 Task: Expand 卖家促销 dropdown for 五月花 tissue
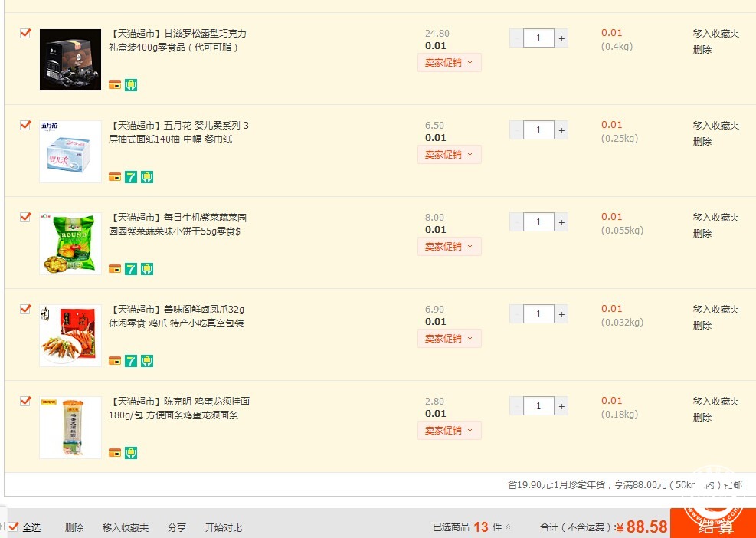click(450, 154)
